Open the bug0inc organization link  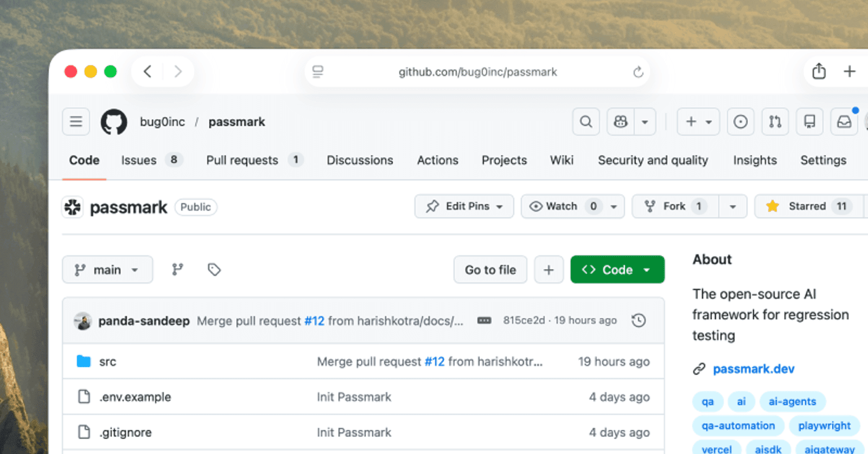pos(162,122)
